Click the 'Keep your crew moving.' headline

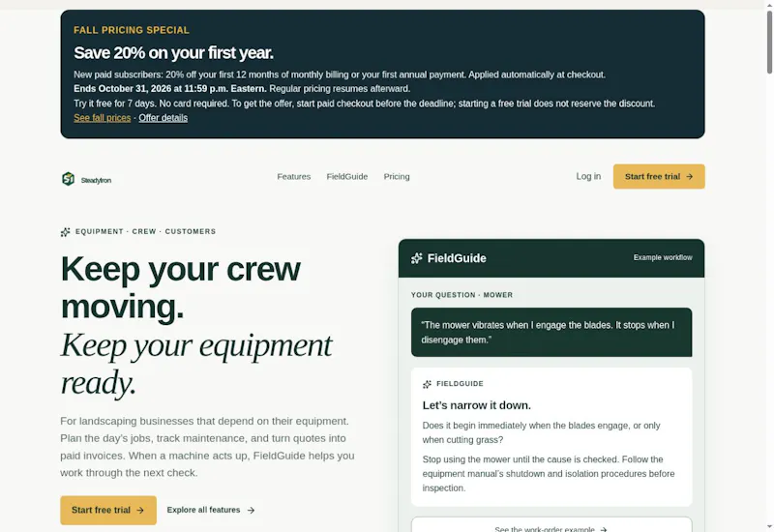180,287
